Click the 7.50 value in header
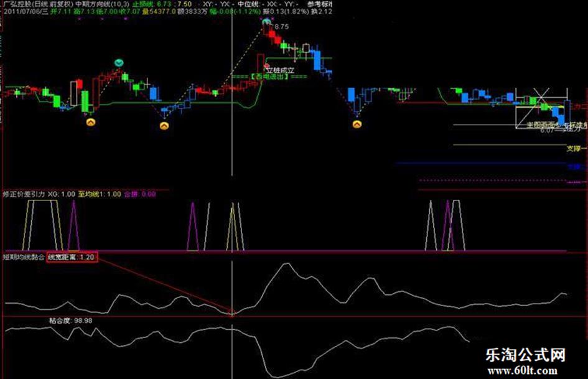Image resolution: width=588 pixels, height=379 pixels. coord(185,4)
